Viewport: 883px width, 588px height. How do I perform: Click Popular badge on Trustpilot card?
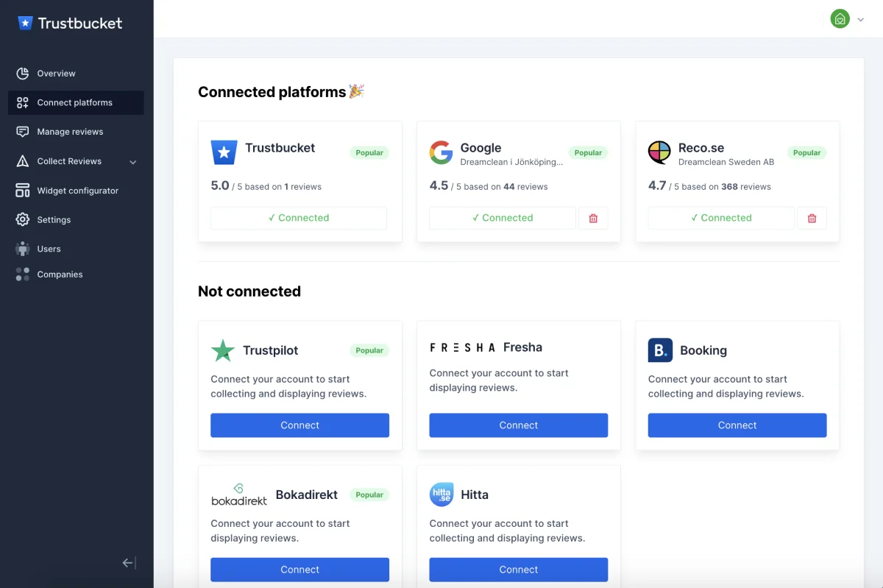[369, 351]
